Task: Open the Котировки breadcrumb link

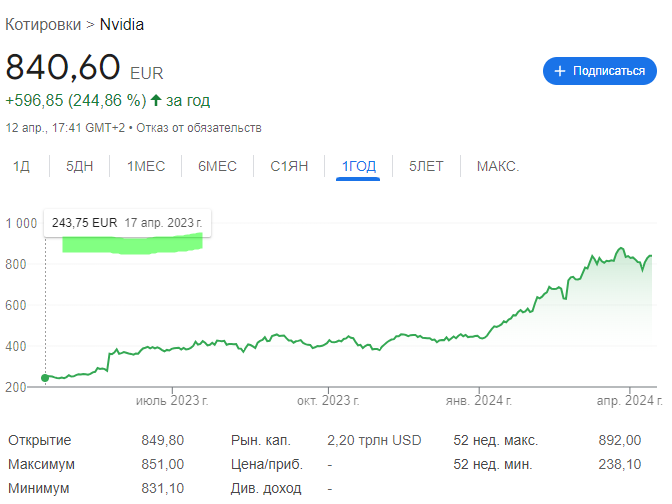Action: (x=43, y=25)
